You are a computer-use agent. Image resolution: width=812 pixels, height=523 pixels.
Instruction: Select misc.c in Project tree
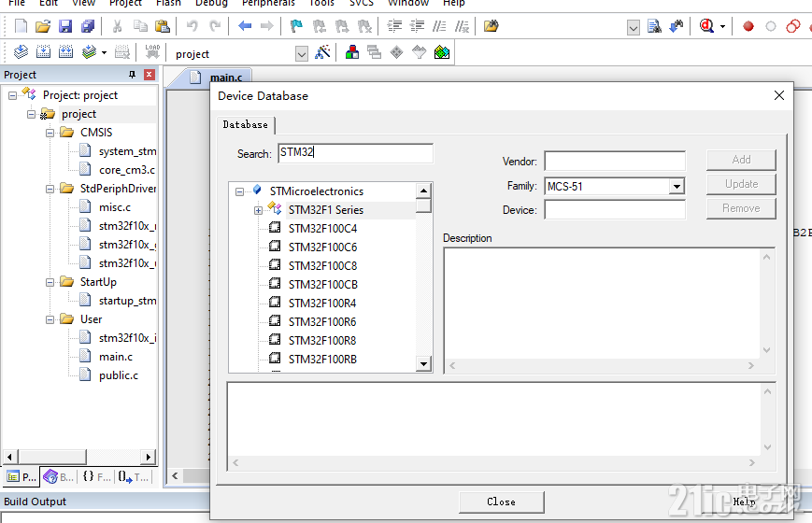114,207
